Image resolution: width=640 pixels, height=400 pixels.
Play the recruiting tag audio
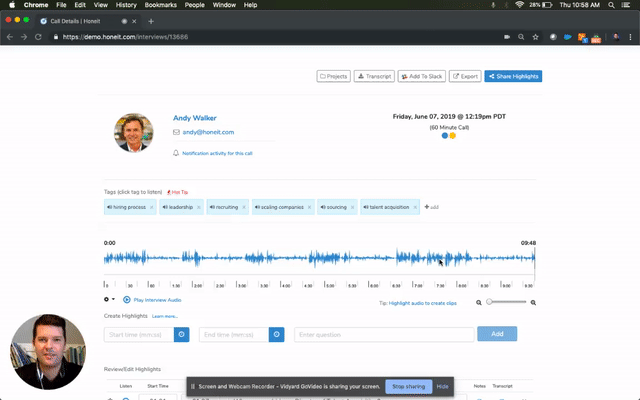pos(224,207)
